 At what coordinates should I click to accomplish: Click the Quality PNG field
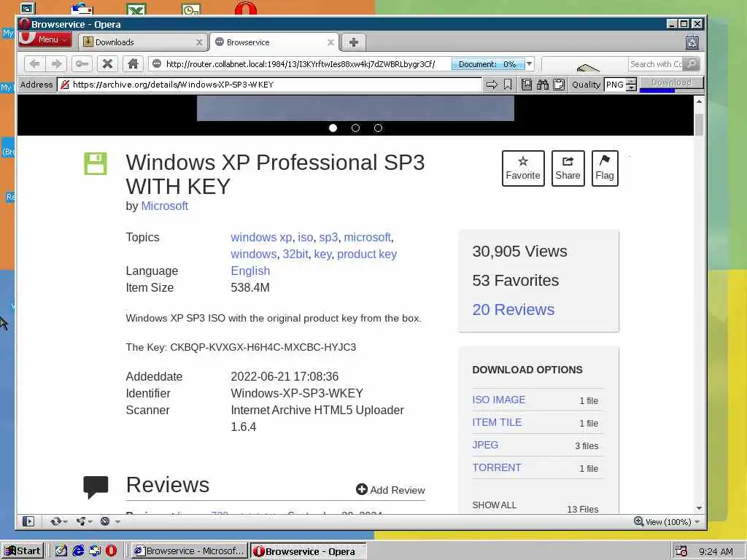click(615, 85)
